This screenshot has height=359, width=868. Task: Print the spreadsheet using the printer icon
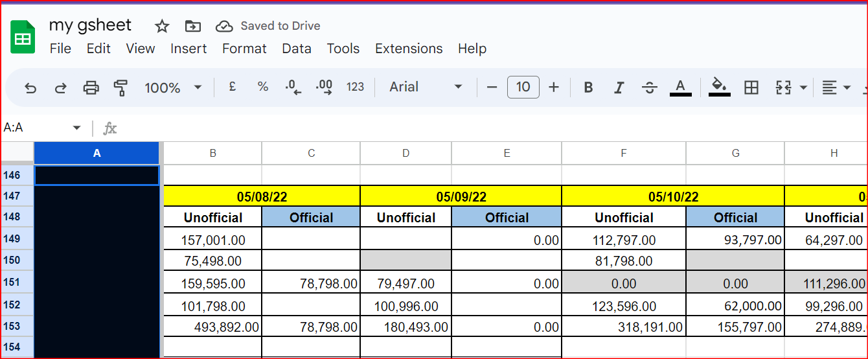(91, 87)
